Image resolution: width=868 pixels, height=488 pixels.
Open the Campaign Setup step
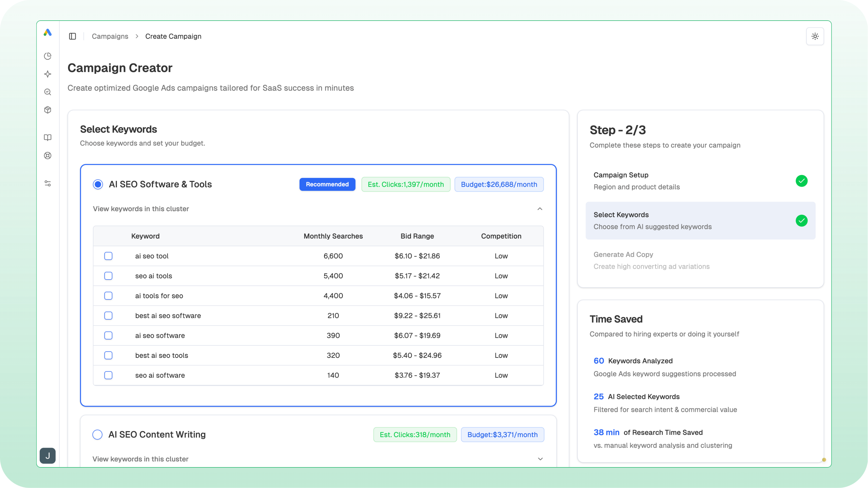click(700, 181)
